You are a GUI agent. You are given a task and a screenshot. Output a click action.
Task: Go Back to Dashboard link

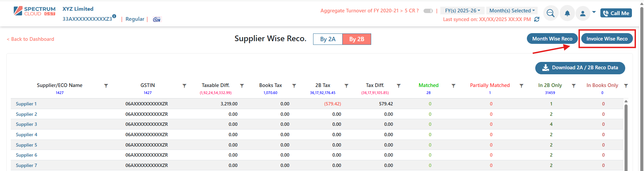(x=31, y=39)
